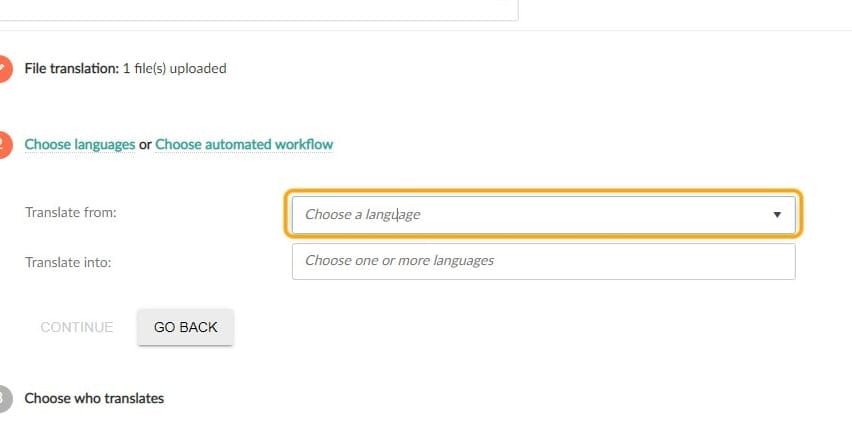Screen dimensions: 852x433
Task: Click the Choose a language placeholder text
Action: click(362, 214)
